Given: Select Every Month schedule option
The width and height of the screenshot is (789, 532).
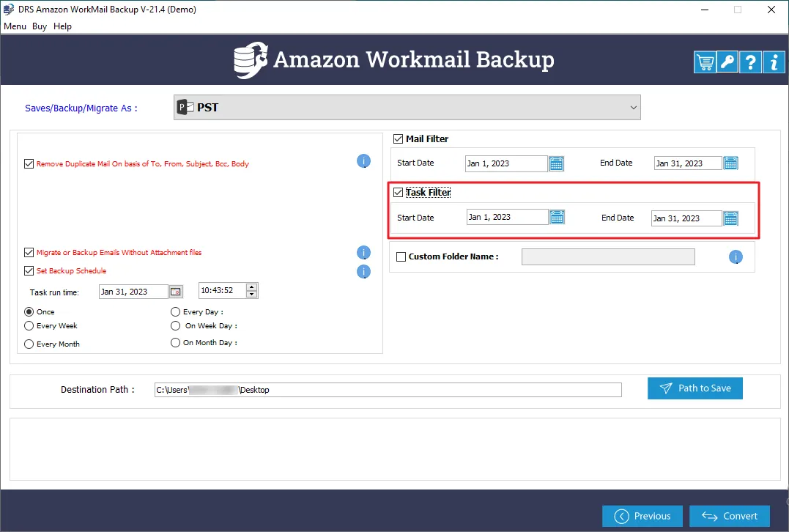Looking at the screenshot, I should [x=29, y=344].
